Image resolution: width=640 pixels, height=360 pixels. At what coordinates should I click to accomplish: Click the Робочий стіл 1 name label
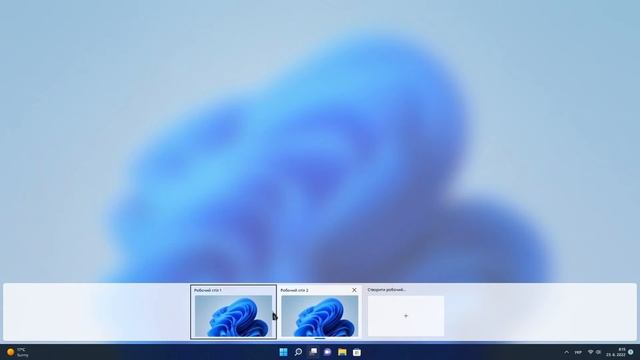coord(208,290)
